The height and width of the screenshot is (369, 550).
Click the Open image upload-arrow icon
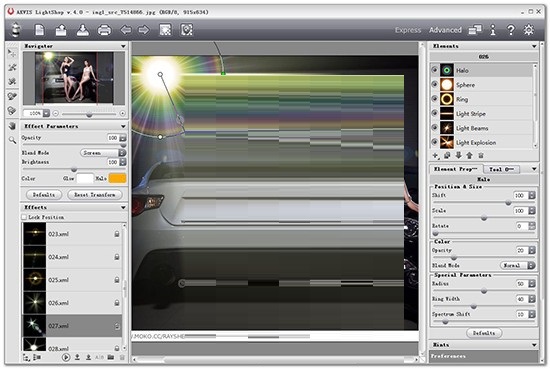point(61,30)
